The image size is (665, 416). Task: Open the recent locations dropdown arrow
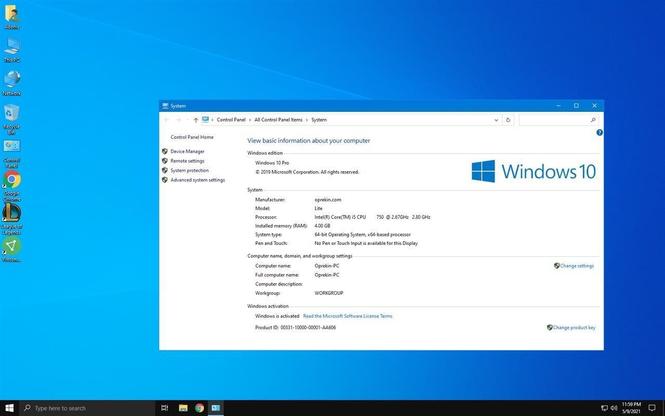point(187,120)
